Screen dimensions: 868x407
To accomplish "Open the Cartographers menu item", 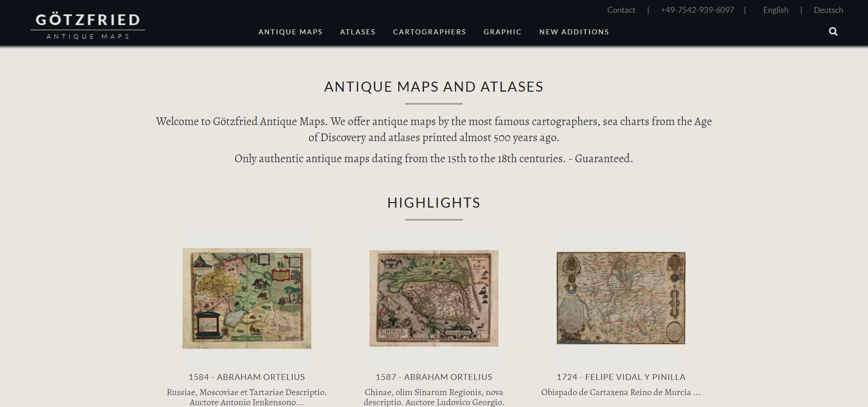I will click(429, 32).
